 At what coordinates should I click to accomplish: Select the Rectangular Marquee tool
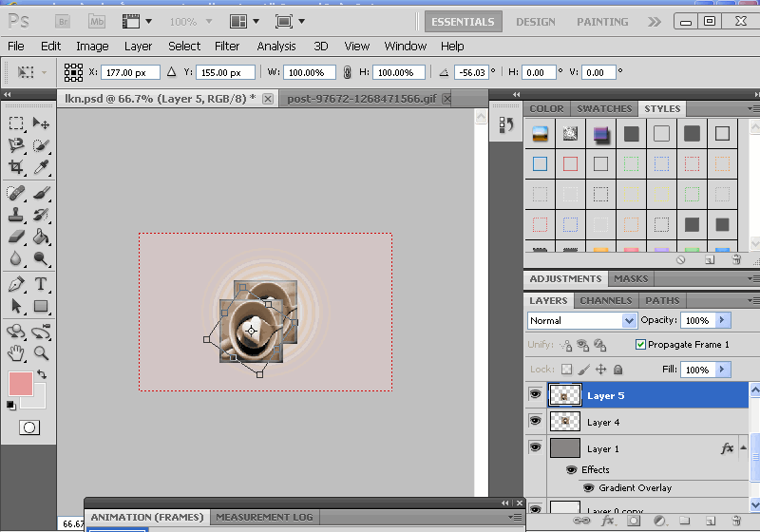coord(16,123)
